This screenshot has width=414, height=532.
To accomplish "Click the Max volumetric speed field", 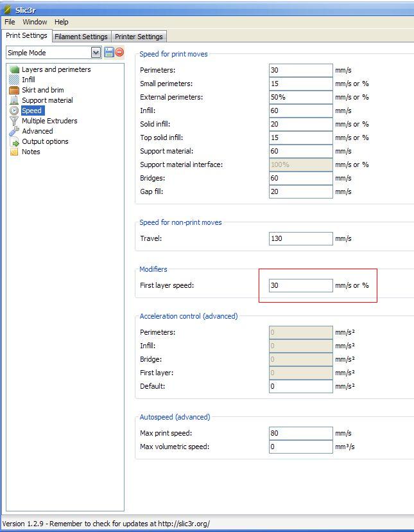I will click(301, 447).
